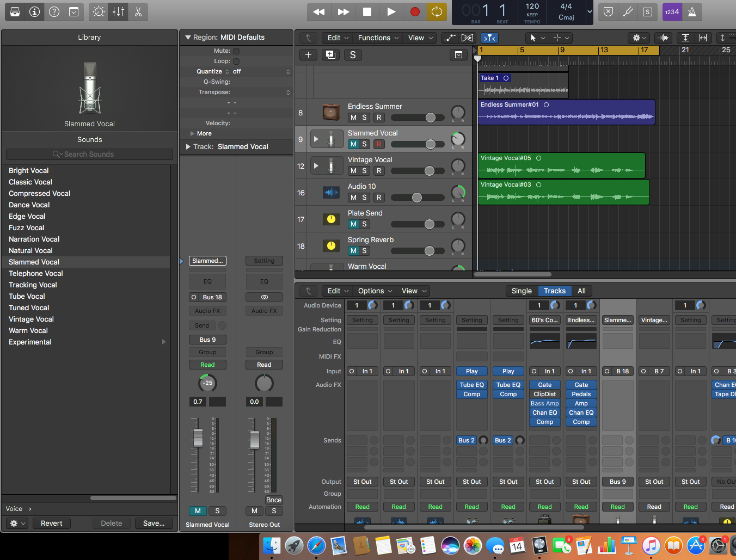This screenshot has width=736, height=560.
Task: Switch mixer to the Single tab
Action: (521, 291)
